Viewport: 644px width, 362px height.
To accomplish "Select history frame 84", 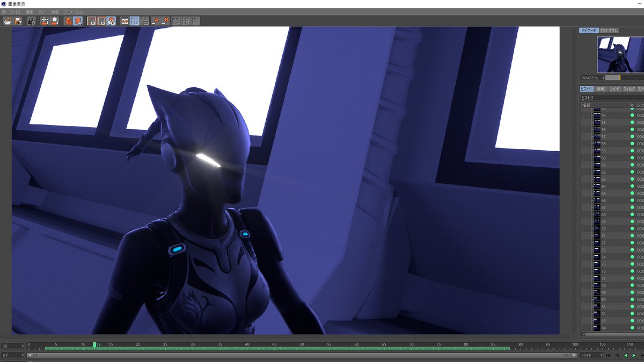I will click(604, 328).
